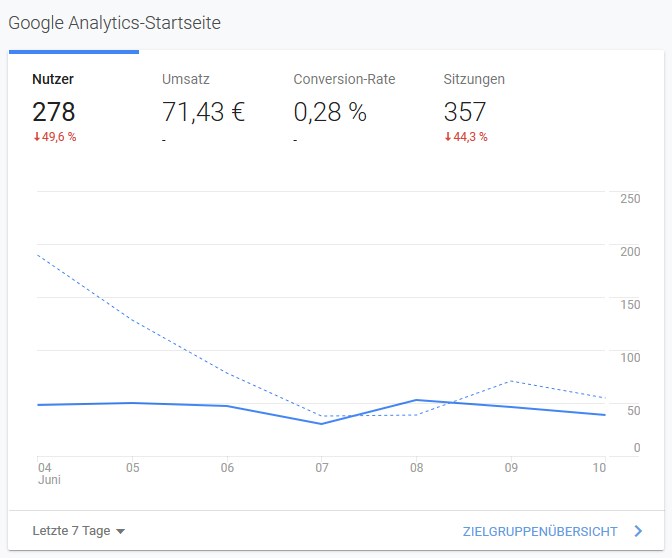This screenshot has height=558, width=672.
Task: Click the 250 y-axis label
Action: 630,199
